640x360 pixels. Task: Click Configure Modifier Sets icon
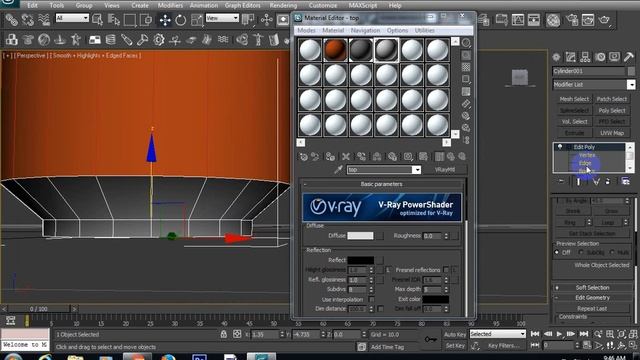coord(625,181)
